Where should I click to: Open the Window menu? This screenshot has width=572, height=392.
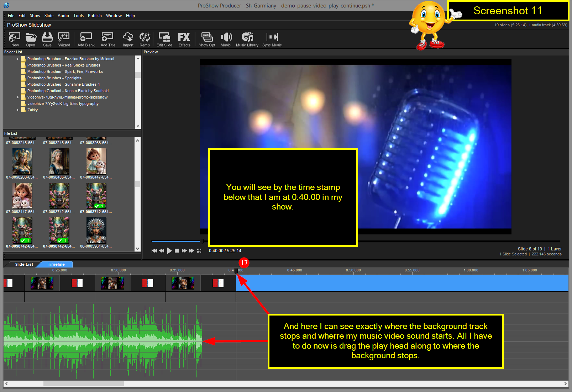coord(114,16)
